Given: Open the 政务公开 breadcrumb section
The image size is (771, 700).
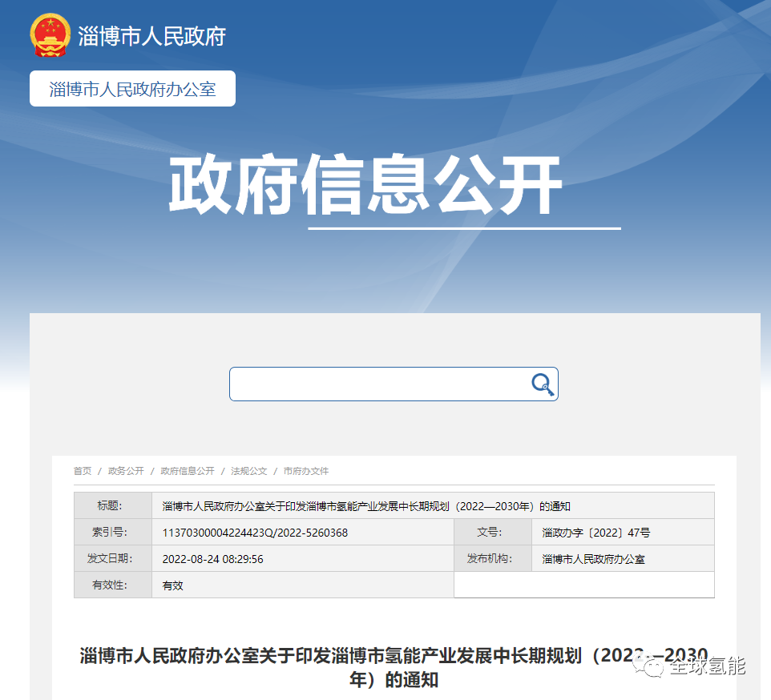Looking at the screenshot, I should [x=125, y=472].
